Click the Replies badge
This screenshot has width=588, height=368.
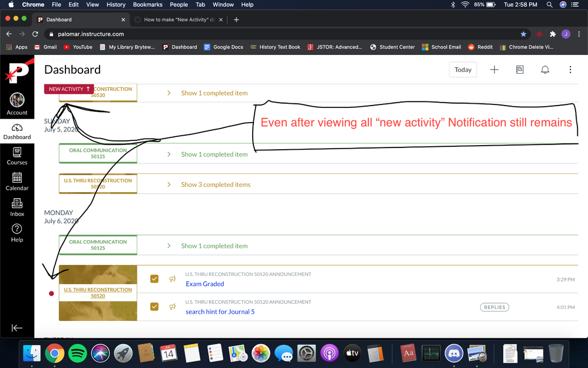(495, 307)
